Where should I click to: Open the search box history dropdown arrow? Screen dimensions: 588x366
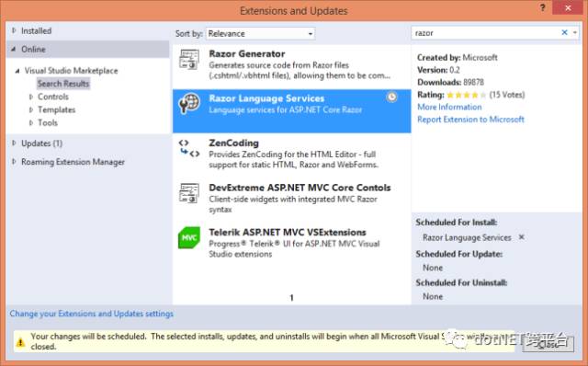pos(575,33)
